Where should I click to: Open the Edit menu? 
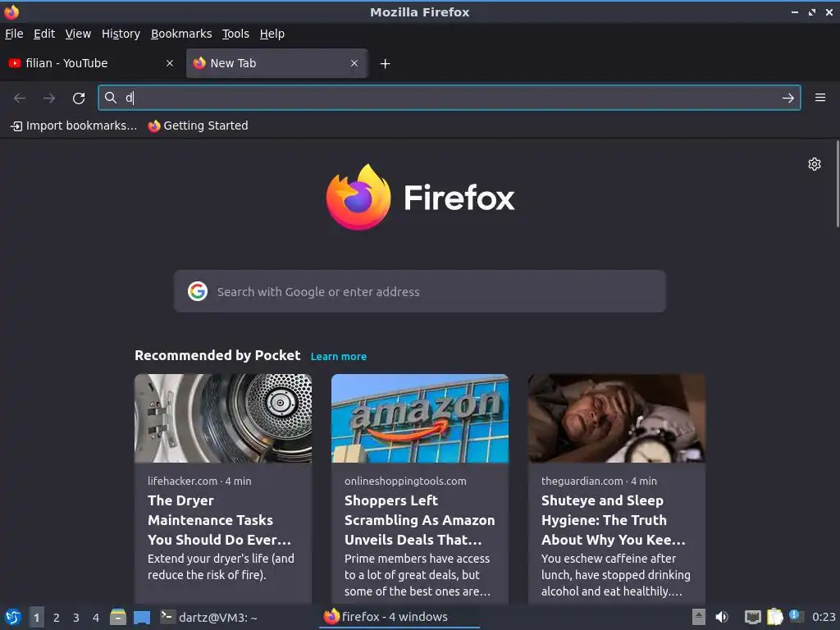(x=44, y=34)
